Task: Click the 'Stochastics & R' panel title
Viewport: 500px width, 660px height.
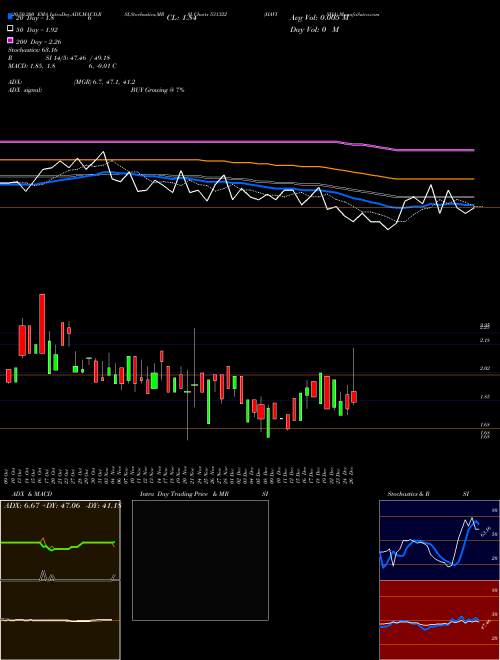Action: (408, 494)
